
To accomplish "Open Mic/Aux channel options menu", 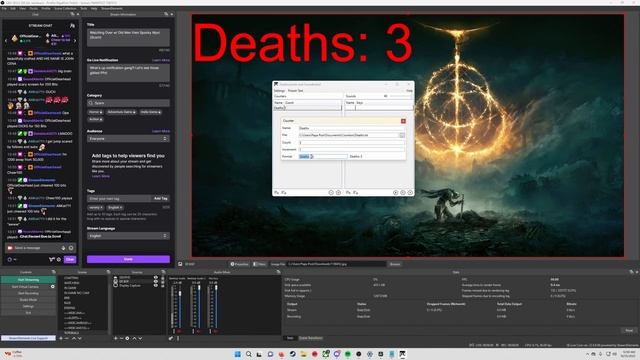I will pos(209,331).
